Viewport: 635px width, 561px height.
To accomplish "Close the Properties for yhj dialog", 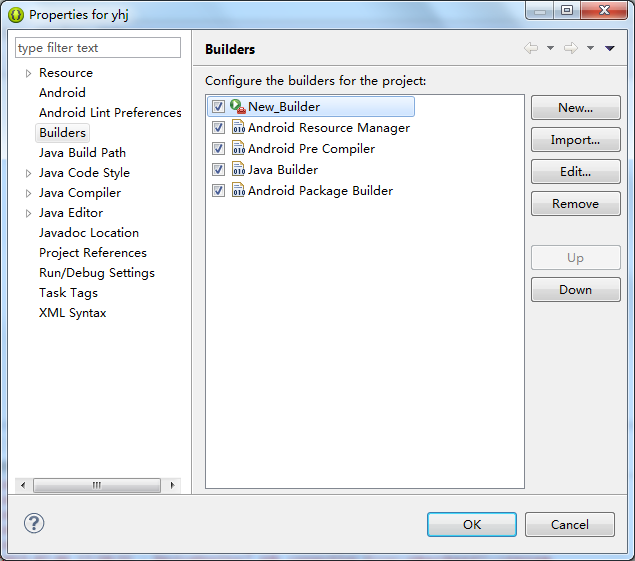I will [604, 10].
